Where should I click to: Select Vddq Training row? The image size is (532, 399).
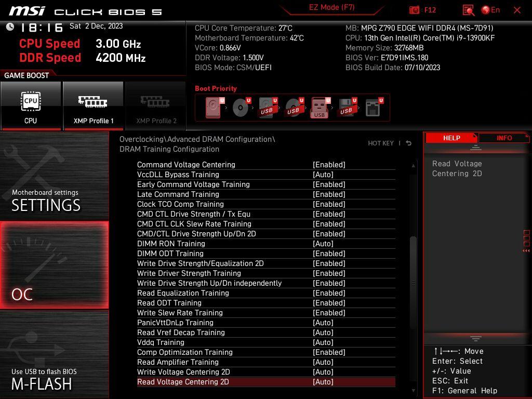tap(266, 342)
